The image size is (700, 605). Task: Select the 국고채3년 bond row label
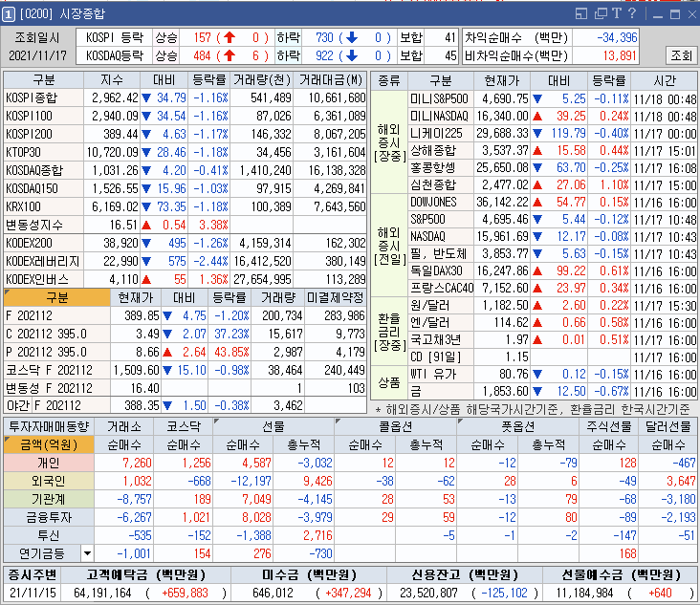point(440,340)
